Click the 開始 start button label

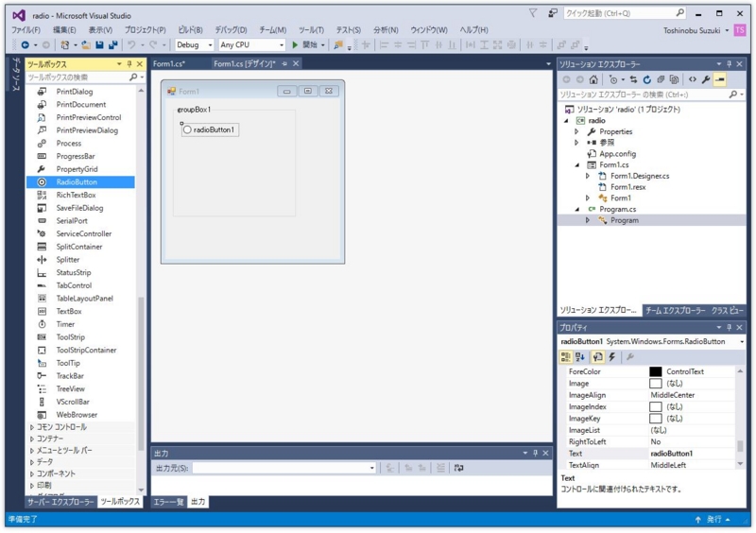pos(310,44)
